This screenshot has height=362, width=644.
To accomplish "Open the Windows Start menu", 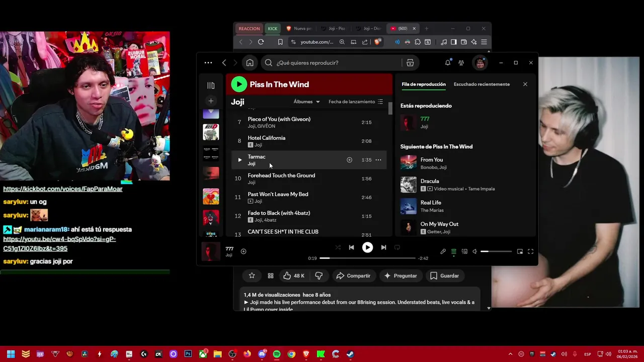I will tap(11, 354).
